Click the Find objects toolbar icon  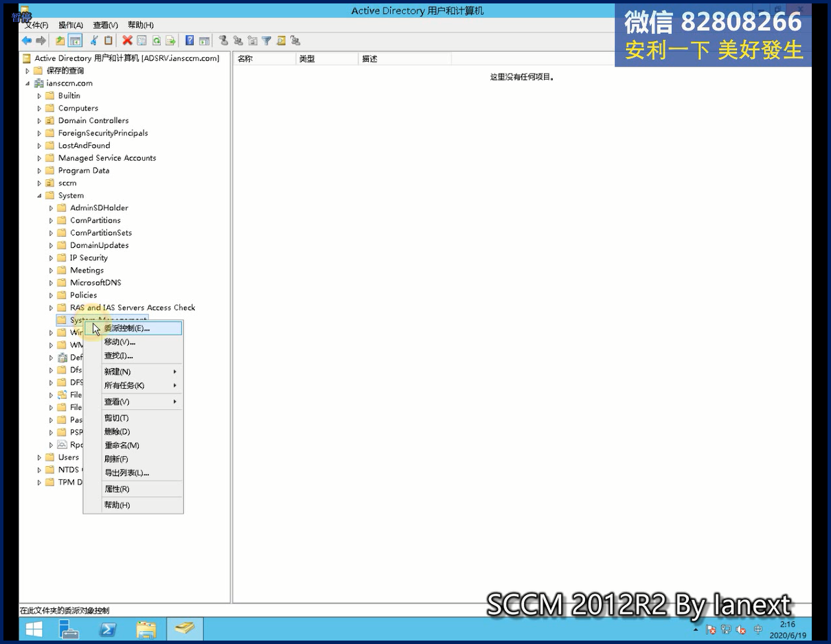click(x=281, y=41)
